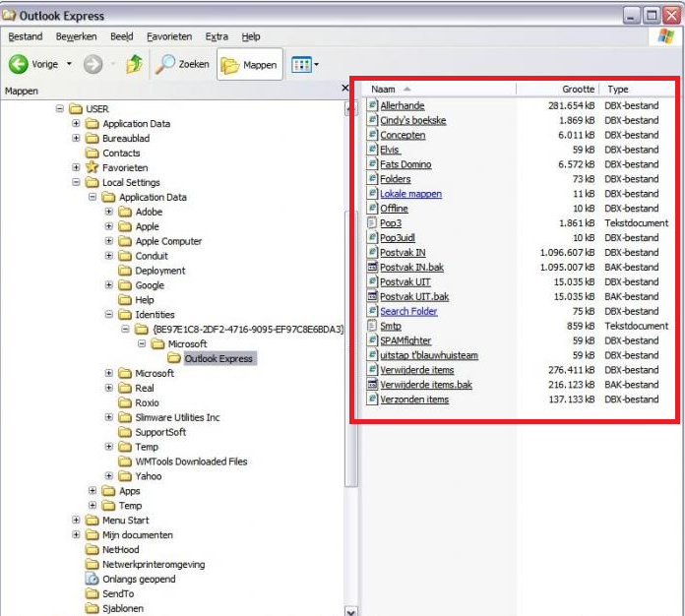Open the Help menu

[x=251, y=36]
